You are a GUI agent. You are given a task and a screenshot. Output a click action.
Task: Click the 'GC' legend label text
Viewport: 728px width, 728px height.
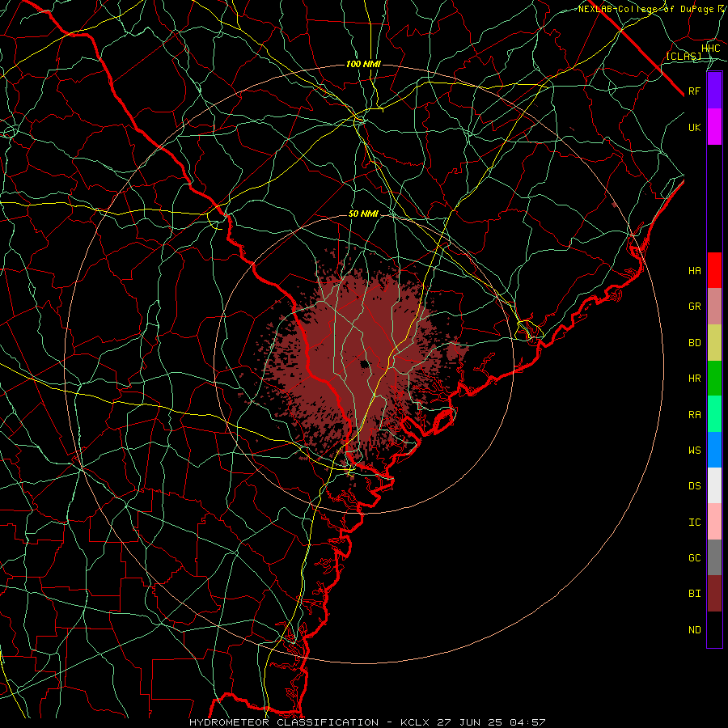694,557
